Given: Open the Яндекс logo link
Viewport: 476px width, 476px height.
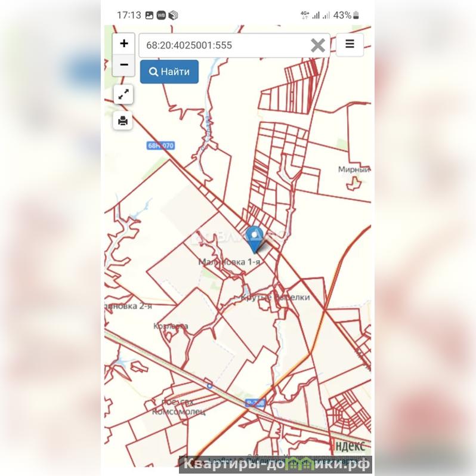Looking at the screenshot, I should pyautogui.click(x=350, y=446).
